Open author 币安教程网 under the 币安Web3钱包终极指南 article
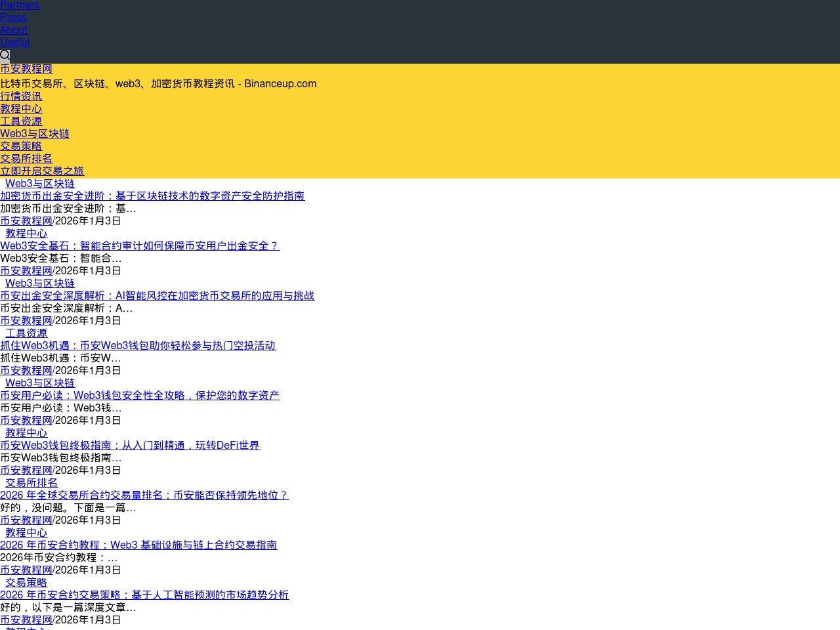 click(x=26, y=471)
